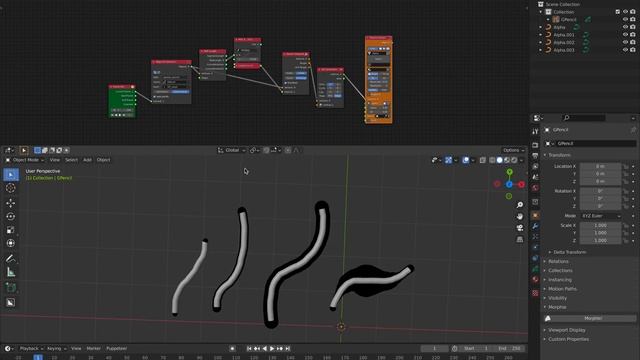Screen dimensions: 640x360
Task: Click the pan hand icon in viewport
Action: [520, 216]
